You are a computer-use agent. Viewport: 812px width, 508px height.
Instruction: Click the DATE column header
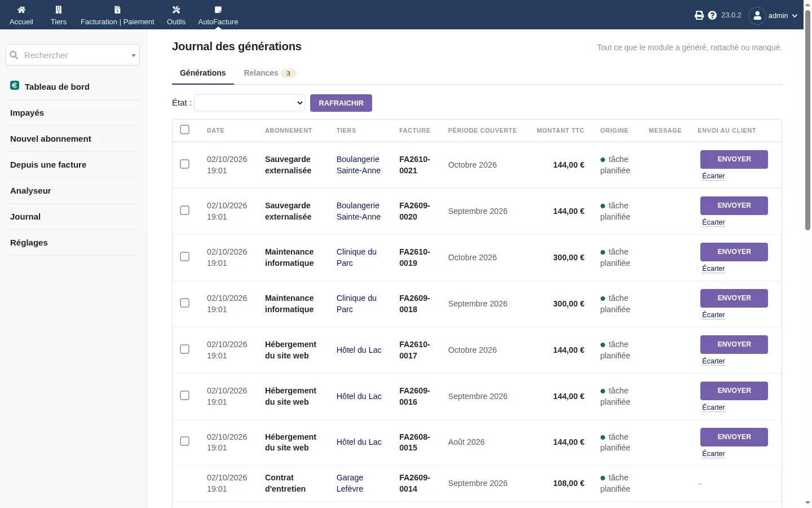(215, 130)
